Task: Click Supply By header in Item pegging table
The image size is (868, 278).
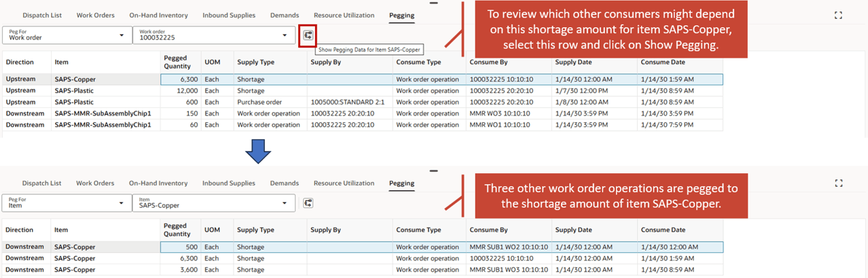Action: [325, 230]
